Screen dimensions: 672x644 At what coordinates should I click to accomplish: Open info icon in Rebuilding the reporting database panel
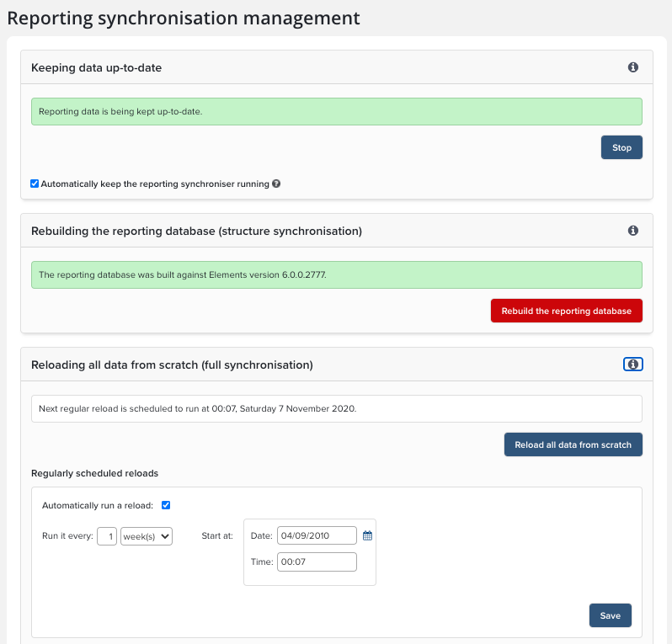(632, 231)
